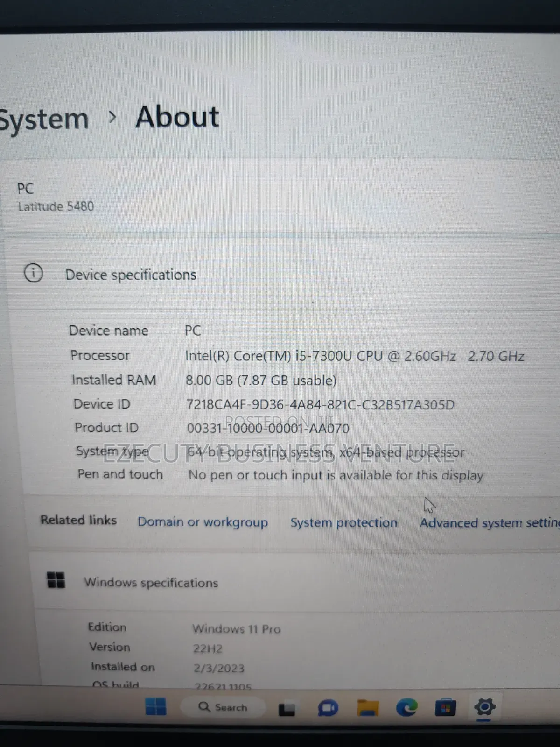Open System protection link
This screenshot has height=747, width=560.
coord(344,522)
